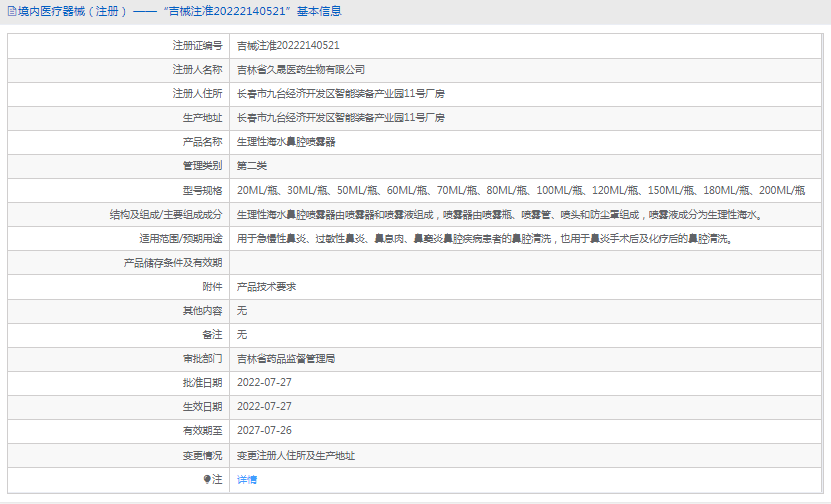
Task: Click registrant name 吉林省久晟医药生物有限公司
Action: point(301,69)
